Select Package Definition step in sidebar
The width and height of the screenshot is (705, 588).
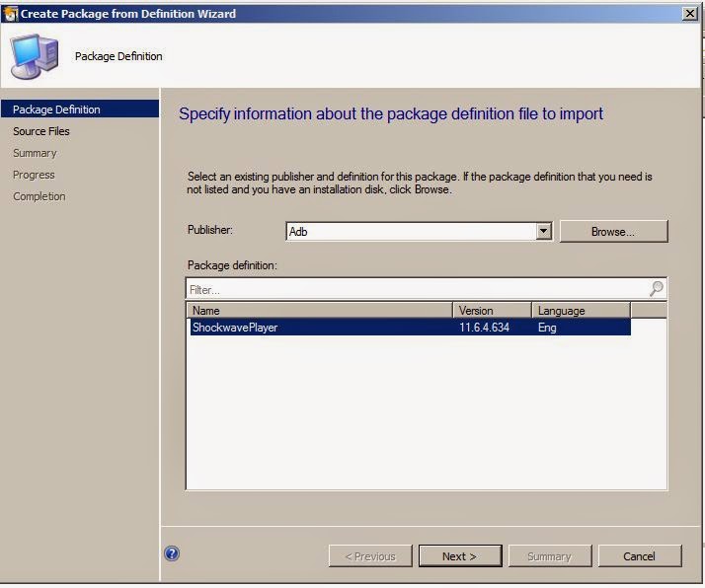click(80, 110)
